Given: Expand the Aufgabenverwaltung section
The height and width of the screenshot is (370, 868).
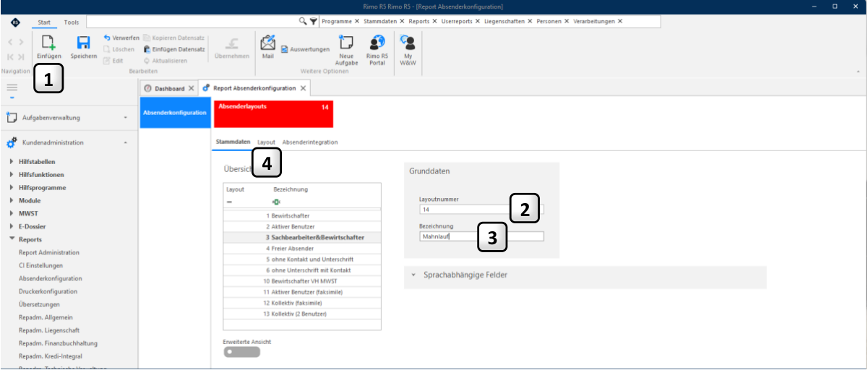Looking at the screenshot, I should tap(125, 117).
